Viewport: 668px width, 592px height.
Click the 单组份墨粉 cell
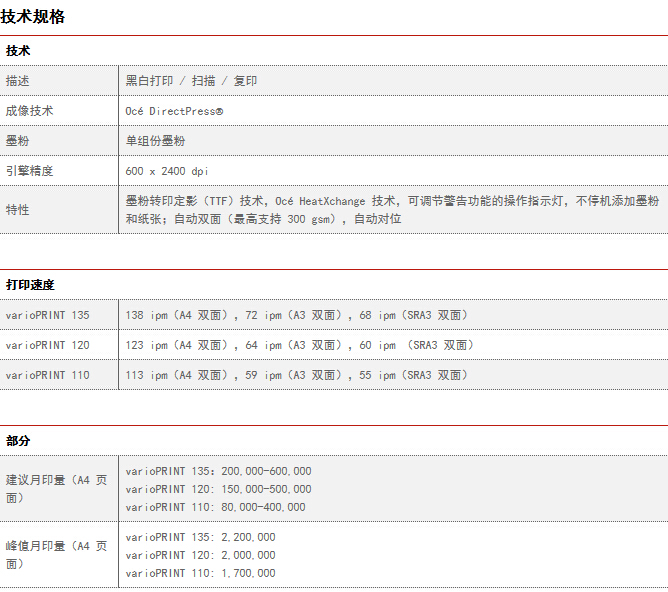pos(155,141)
